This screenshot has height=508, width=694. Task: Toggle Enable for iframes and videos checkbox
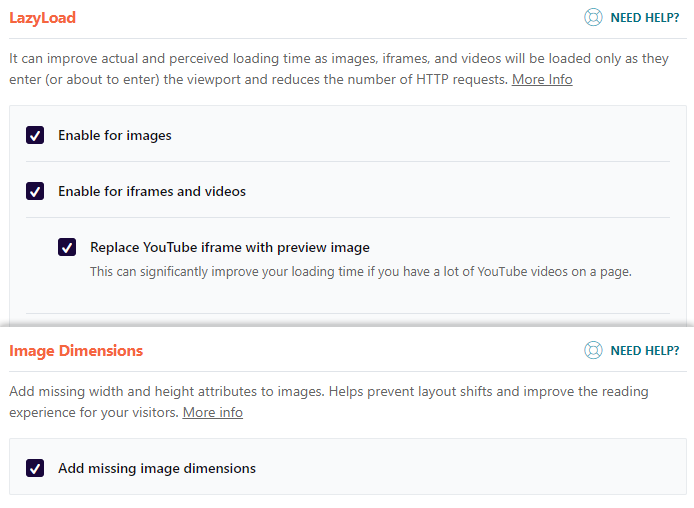tap(35, 191)
